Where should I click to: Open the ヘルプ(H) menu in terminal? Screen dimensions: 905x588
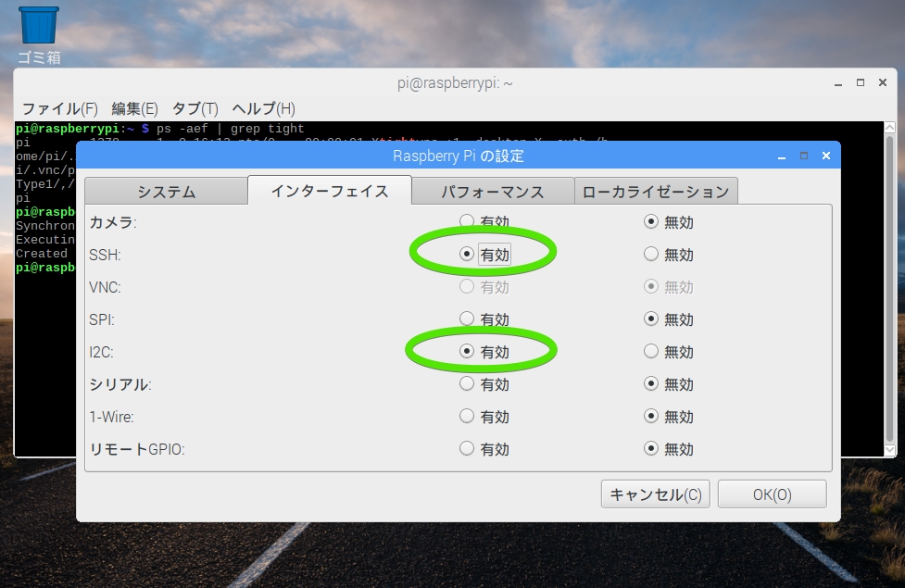pos(263,108)
